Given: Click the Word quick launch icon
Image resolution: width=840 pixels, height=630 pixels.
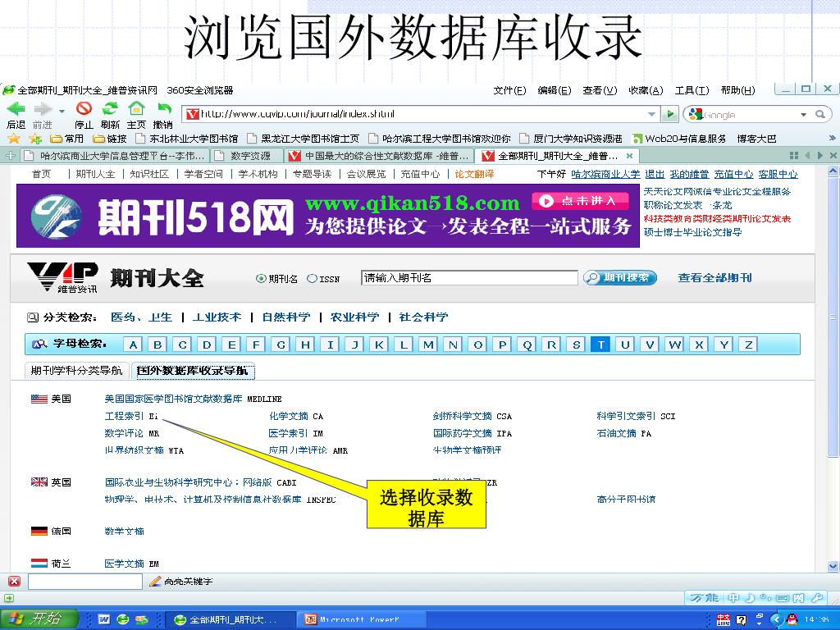Looking at the screenshot, I should point(104,620).
